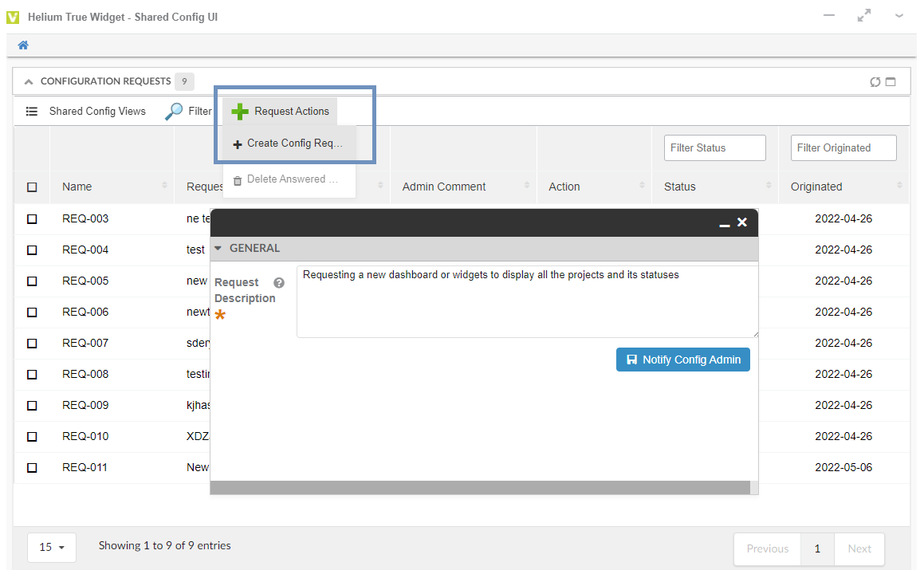The height and width of the screenshot is (570, 924).
Task: Minimize the request description dialog
Action: pos(724,224)
